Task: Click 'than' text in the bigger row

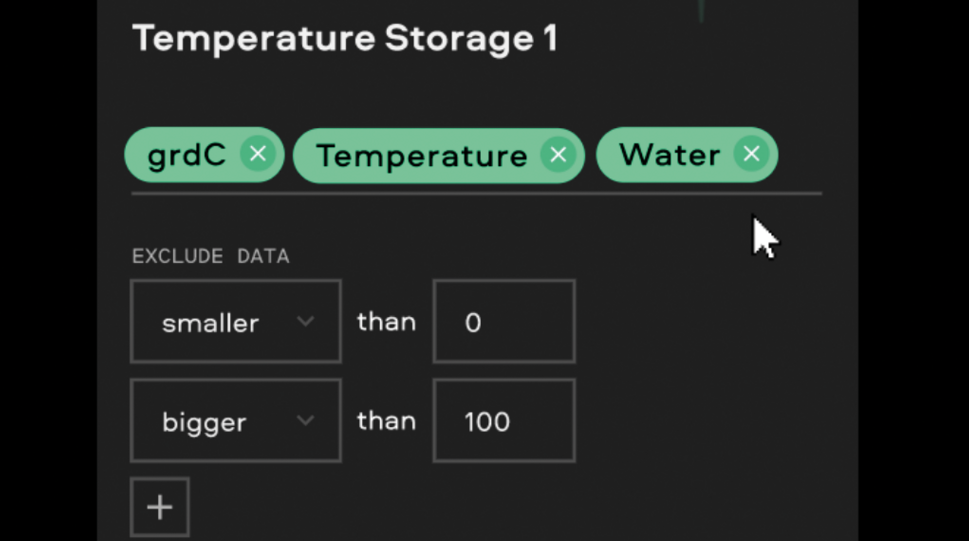Action: tap(386, 421)
